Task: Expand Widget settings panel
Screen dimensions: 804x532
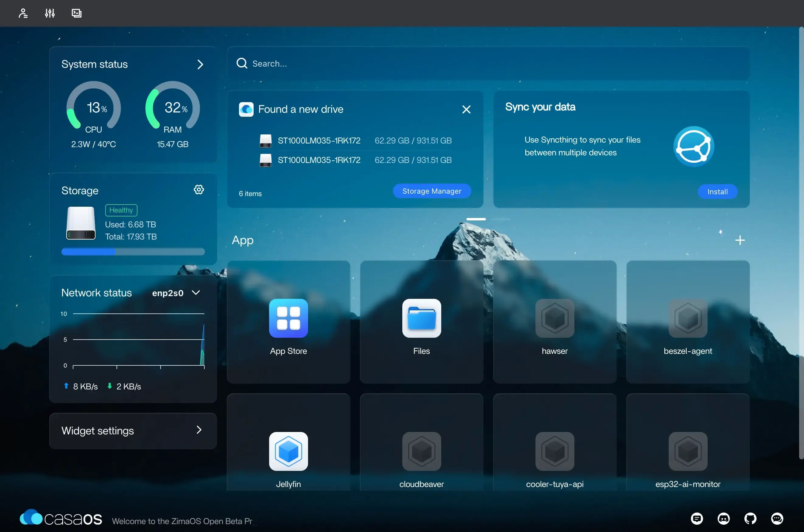Action: [x=133, y=431]
